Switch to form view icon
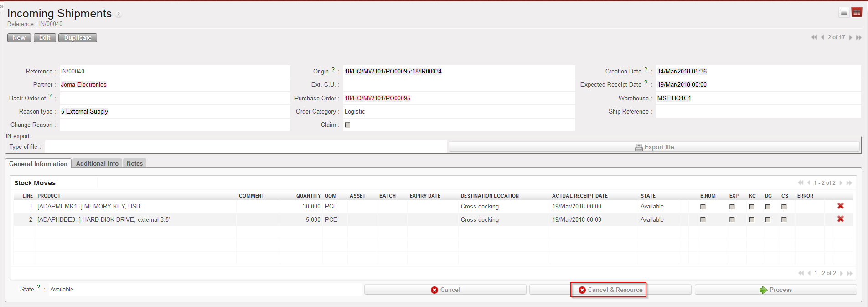The width and height of the screenshot is (868, 307). (x=857, y=12)
